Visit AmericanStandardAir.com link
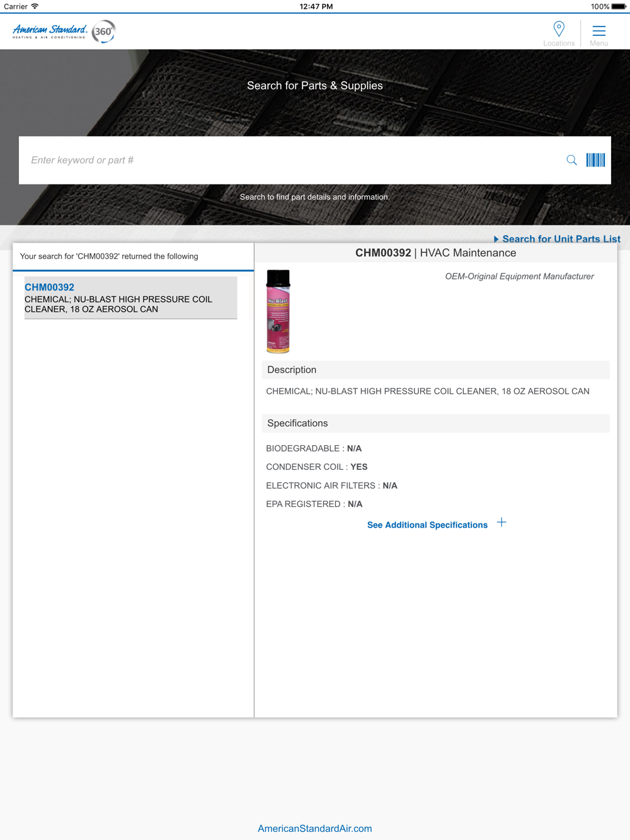This screenshot has height=840, width=630. pyautogui.click(x=315, y=829)
